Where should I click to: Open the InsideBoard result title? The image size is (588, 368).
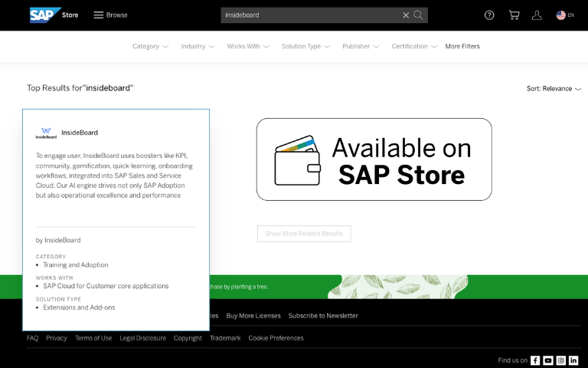[80, 133]
